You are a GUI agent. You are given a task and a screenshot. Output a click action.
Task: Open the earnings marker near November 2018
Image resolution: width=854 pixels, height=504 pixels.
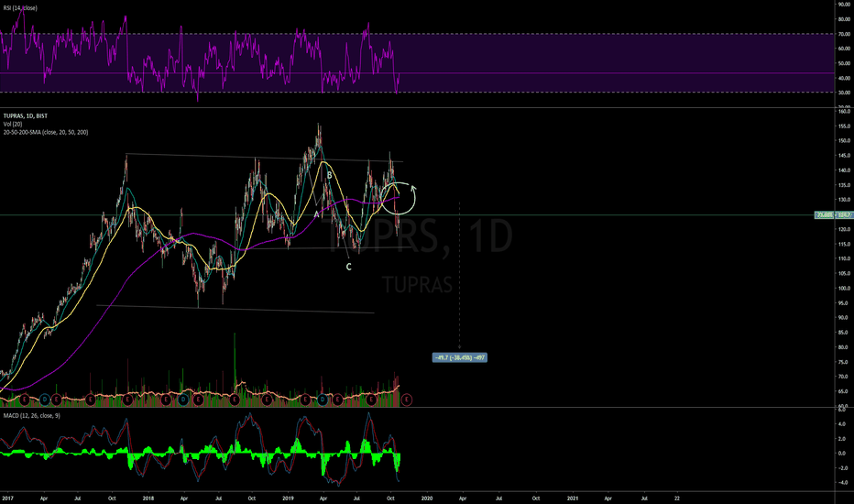pos(267,400)
